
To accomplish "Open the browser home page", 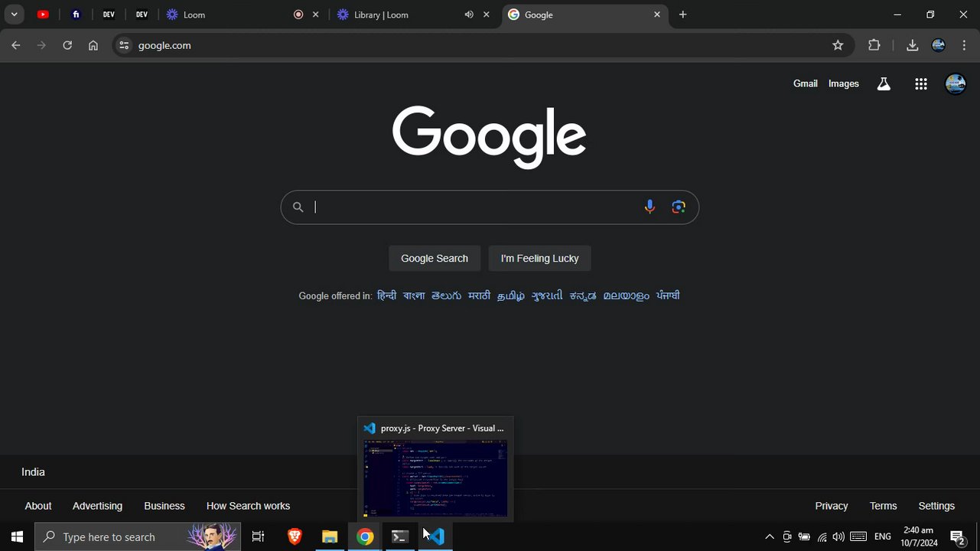I will pyautogui.click(x=93, y=45).
